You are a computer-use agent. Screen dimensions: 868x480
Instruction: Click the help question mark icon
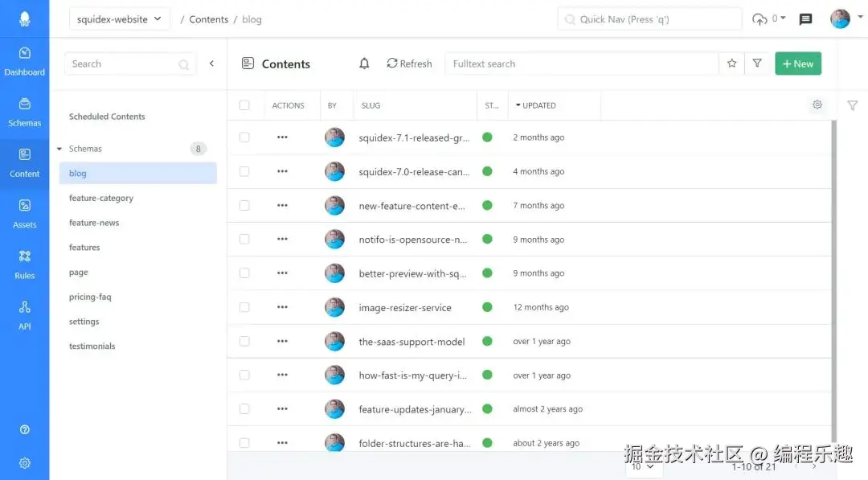click(24, 429)
